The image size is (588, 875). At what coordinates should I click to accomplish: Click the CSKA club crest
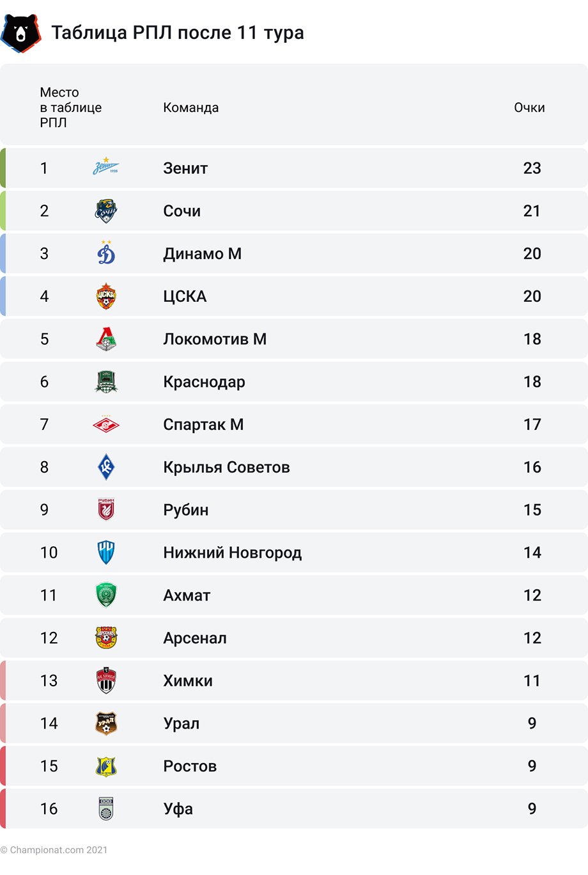pos(106,296)
